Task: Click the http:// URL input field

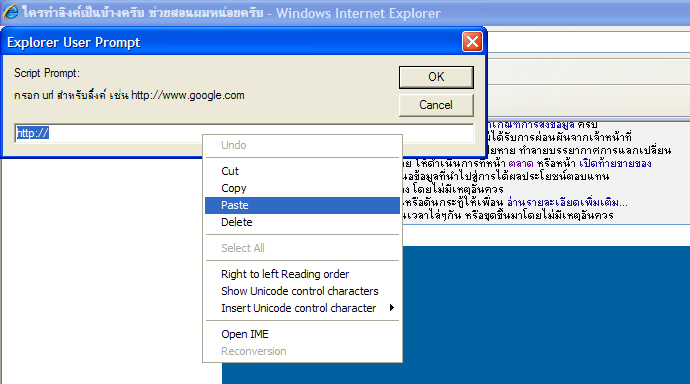Action: pyautogui.click(x=245, y=133)
